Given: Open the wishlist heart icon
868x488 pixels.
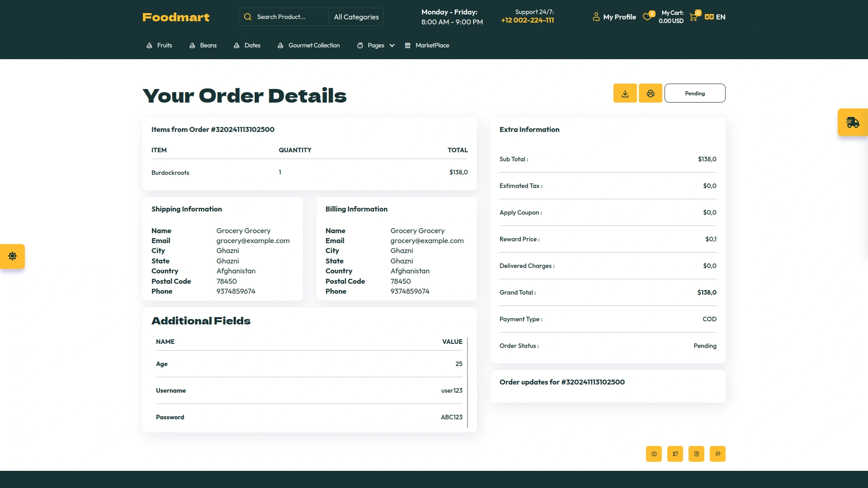Looking at the screenshot, I should [x=647, y=16].
